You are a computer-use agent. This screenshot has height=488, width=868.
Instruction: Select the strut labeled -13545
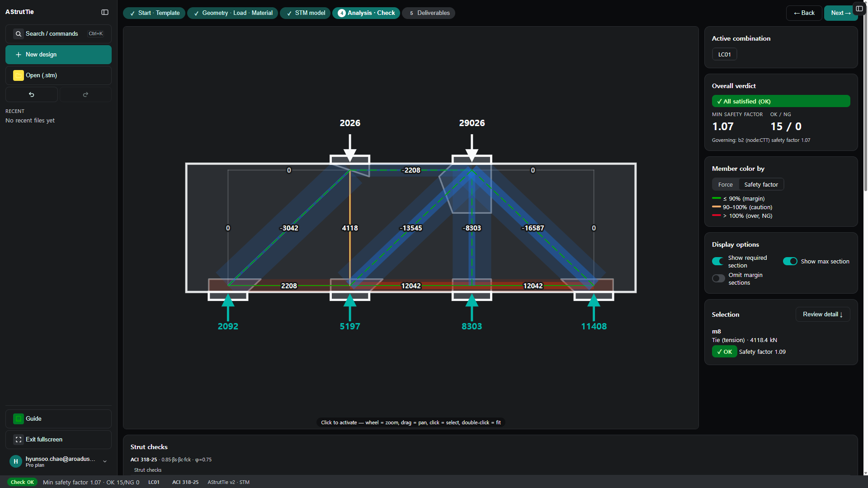point(411,228)
